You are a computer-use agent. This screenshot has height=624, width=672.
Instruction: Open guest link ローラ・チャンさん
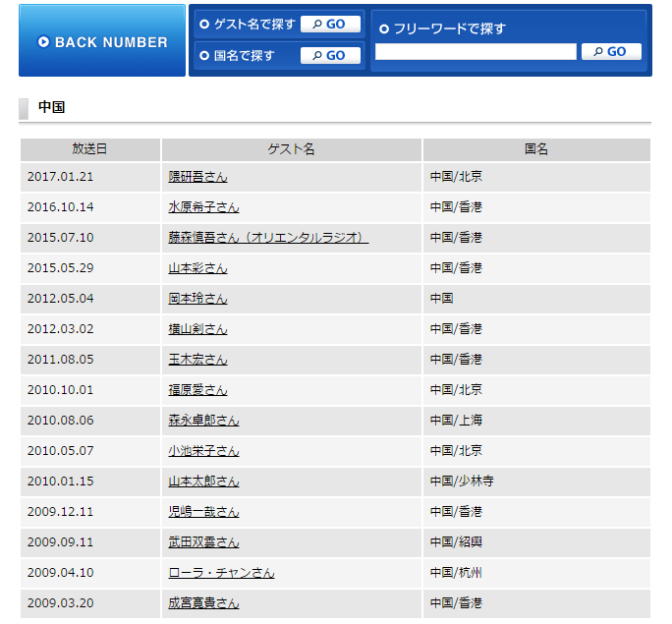pyautogui.click(x=221, y=572)
